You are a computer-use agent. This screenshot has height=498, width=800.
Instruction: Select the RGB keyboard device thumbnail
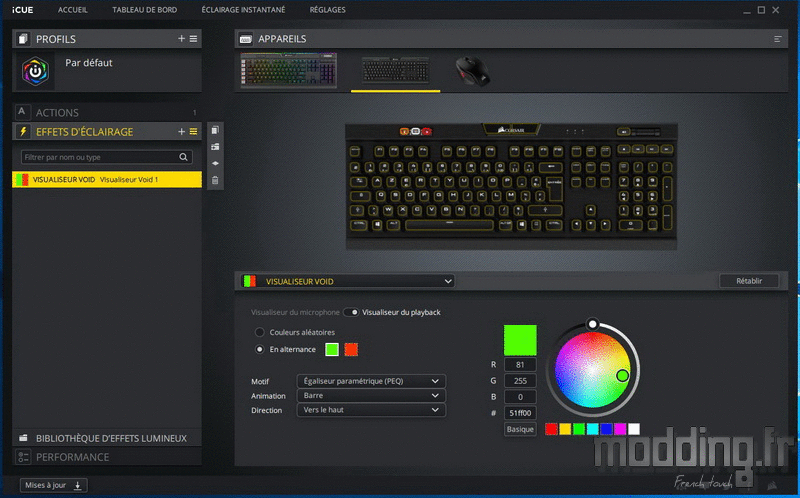288,70
